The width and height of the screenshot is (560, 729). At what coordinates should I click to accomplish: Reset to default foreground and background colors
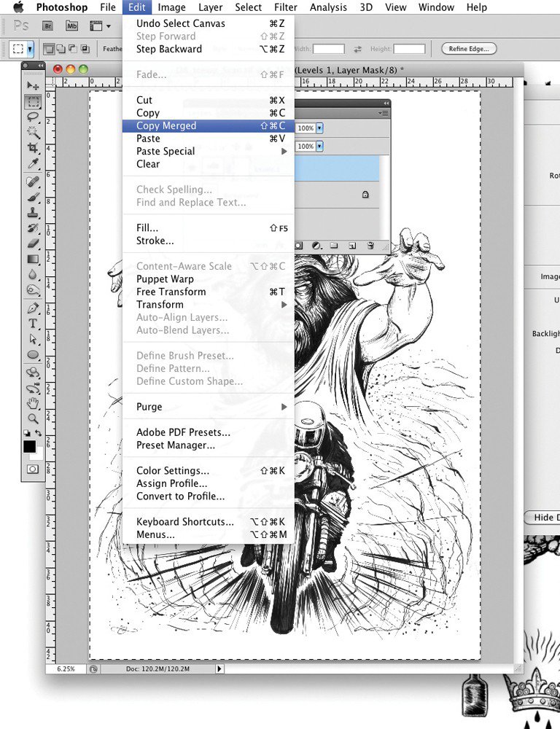(x=26, y=433)
